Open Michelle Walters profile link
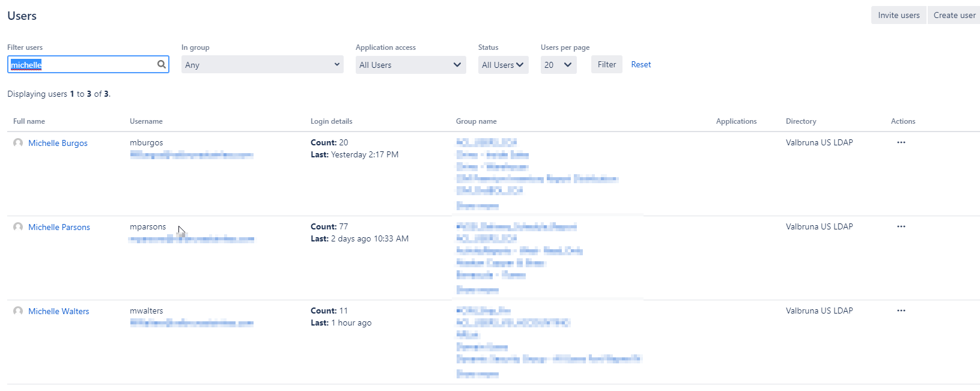This screenshot has width=980, height=391. tap(58, 311)
